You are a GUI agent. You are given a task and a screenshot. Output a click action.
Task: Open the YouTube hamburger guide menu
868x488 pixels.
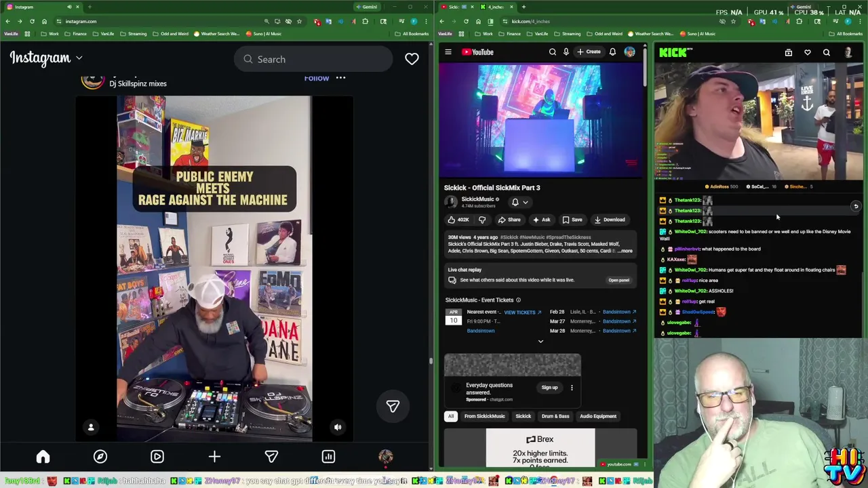click(448, 52)
